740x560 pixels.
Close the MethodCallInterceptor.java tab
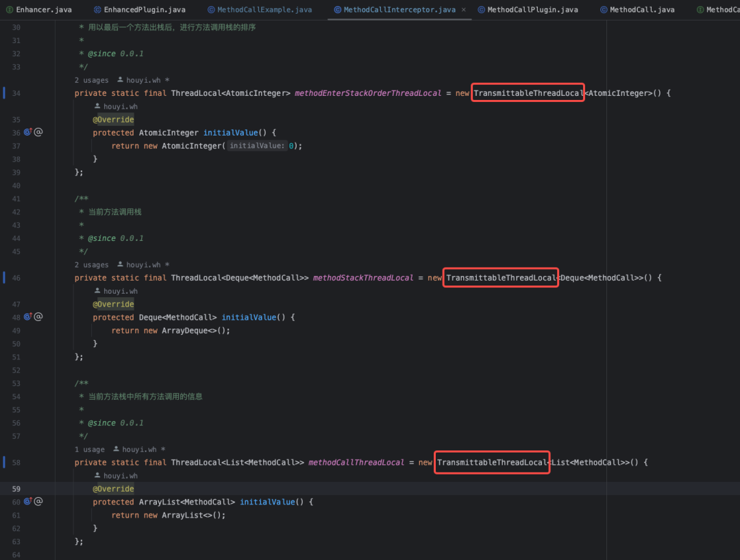coord(463,10)
